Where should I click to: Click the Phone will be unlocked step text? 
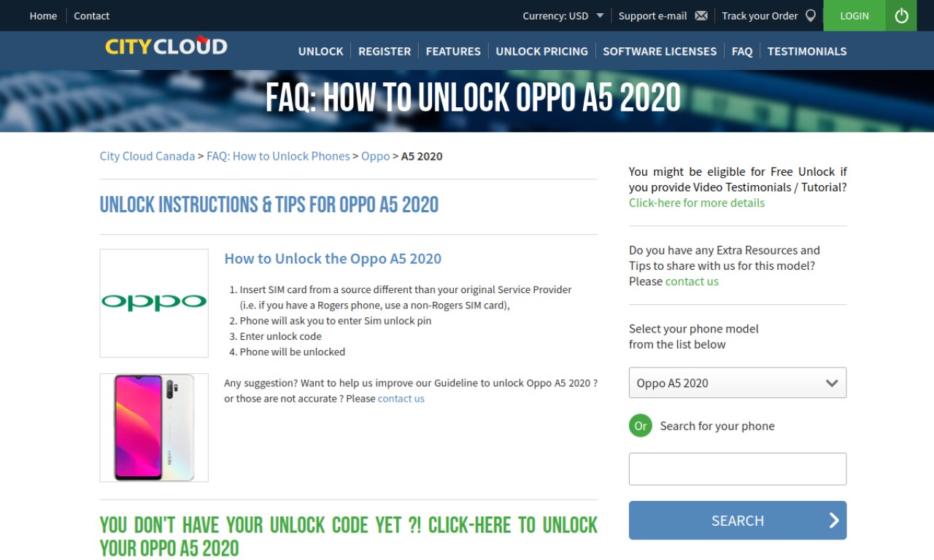(293, 351)
